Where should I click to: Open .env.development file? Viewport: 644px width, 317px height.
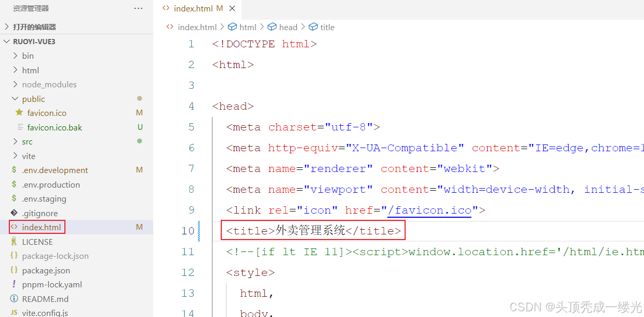tap(55, 170)
